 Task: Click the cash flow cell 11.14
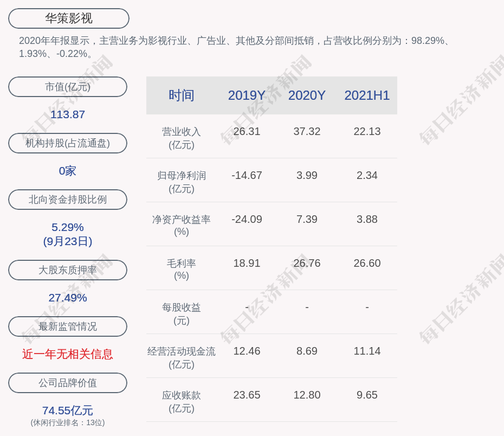click(x=367, y=351)
